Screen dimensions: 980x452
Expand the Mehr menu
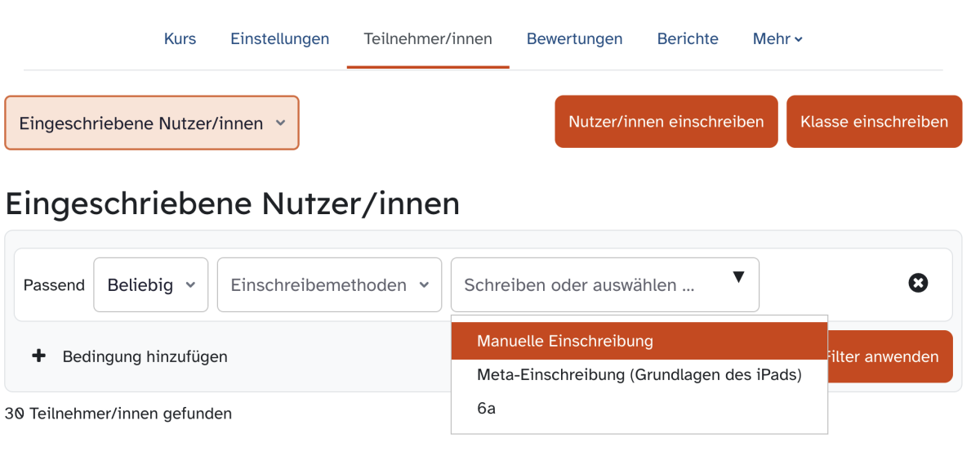[777, 38]
